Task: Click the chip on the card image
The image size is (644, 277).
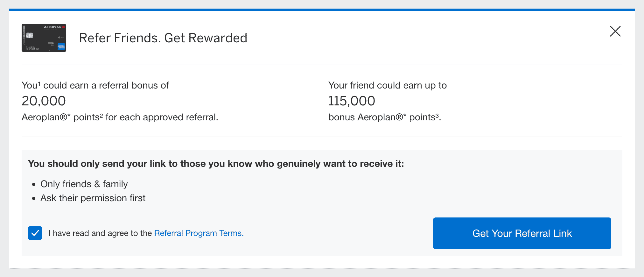Action: click(30, 35)
